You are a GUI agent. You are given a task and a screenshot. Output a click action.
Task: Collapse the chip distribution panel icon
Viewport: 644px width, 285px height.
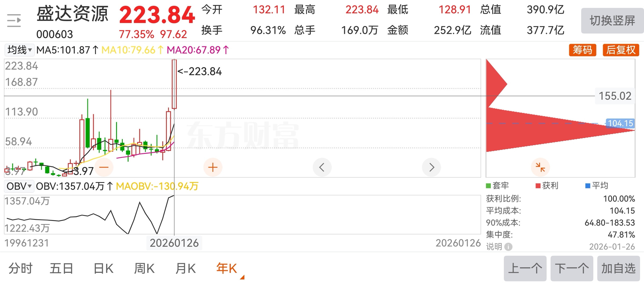(540, 167)
